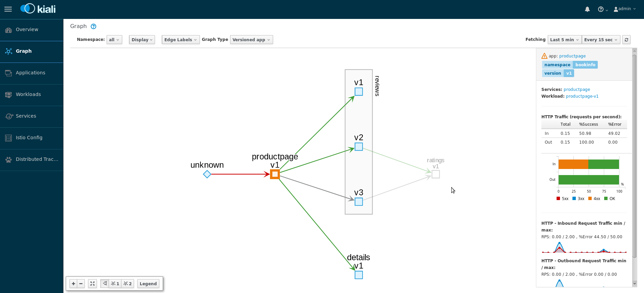Image resolution: width=644 pixels, height=293 pixels.
Task: Open the Last 5 min duration dropdown
Action: (564, 40)
